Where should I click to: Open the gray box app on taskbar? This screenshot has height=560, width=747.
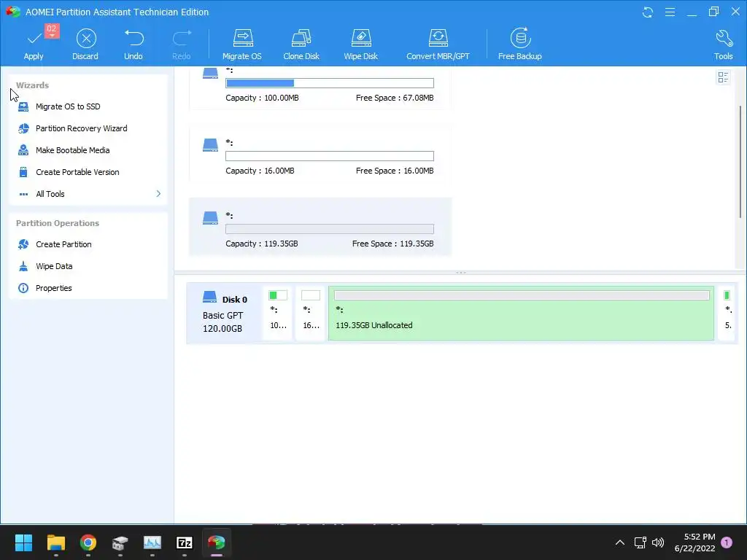[x=120, y=542]
